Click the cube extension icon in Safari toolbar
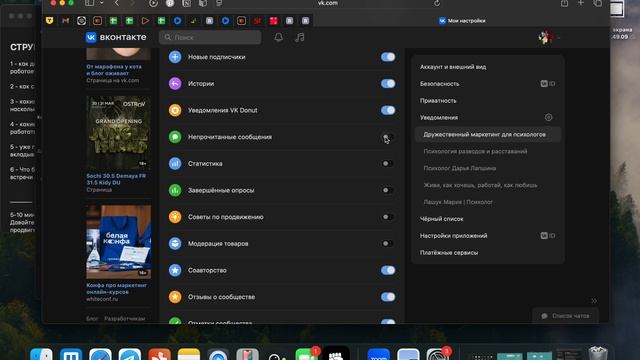Image resolution: width=640 pixels, height=360 pixels. pyautogui.click(x=202, y=3)
